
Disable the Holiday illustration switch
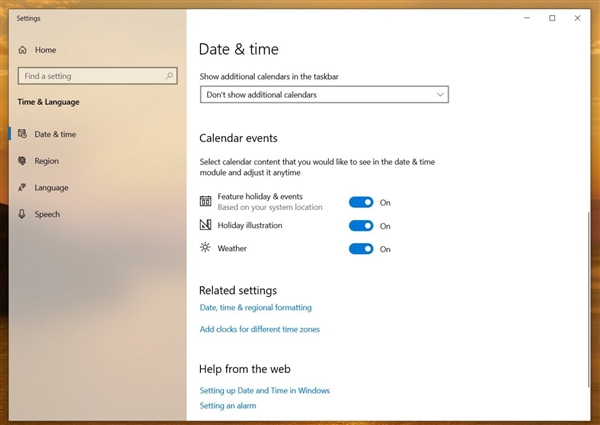coord(361,226)
